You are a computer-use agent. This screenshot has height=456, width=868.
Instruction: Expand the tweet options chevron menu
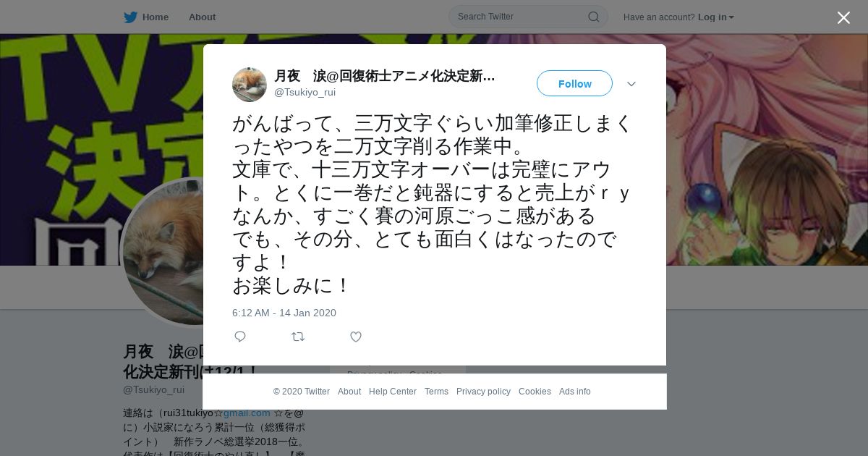point(631,84)
